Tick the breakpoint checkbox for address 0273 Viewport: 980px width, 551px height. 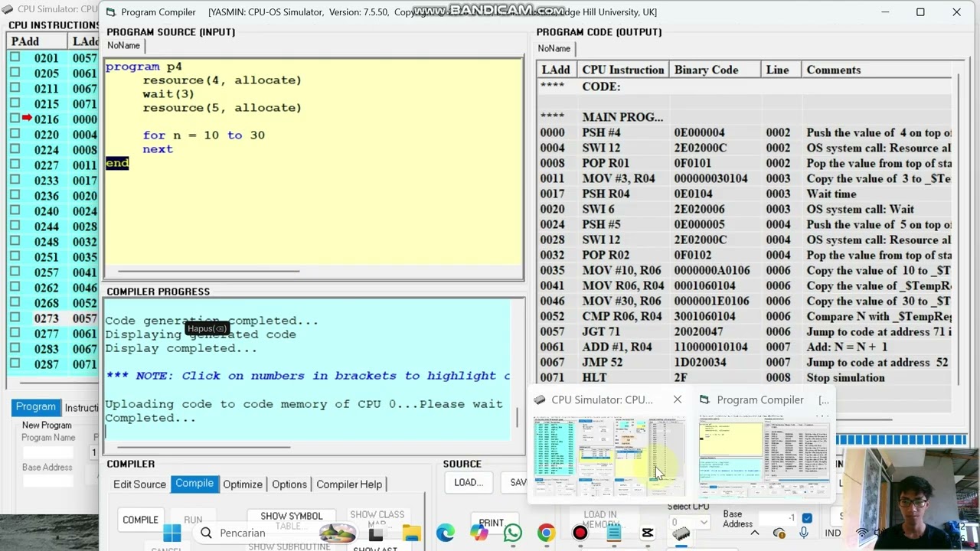15,318
